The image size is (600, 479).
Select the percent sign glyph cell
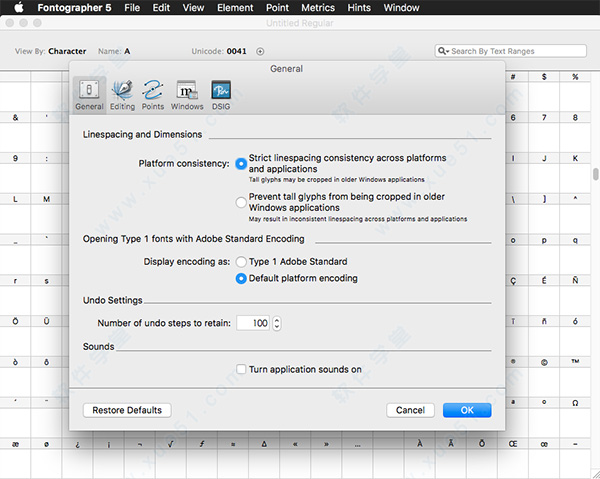click(x=575, y=91)
